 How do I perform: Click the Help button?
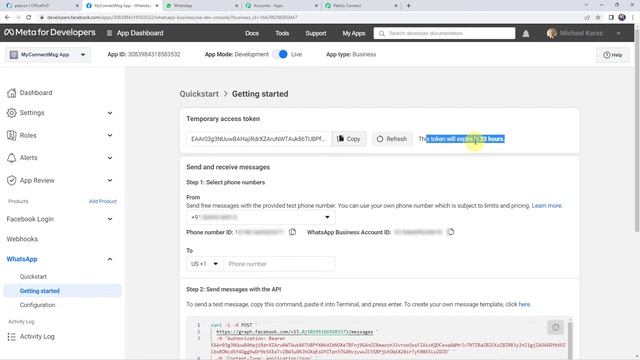click(613, 55)
